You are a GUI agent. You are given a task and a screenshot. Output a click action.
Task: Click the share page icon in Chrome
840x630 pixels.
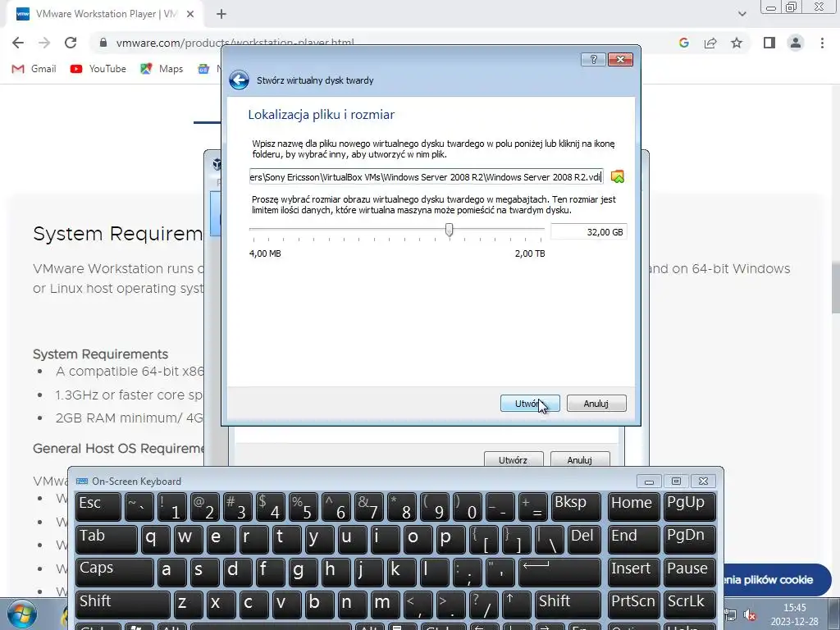710,43
